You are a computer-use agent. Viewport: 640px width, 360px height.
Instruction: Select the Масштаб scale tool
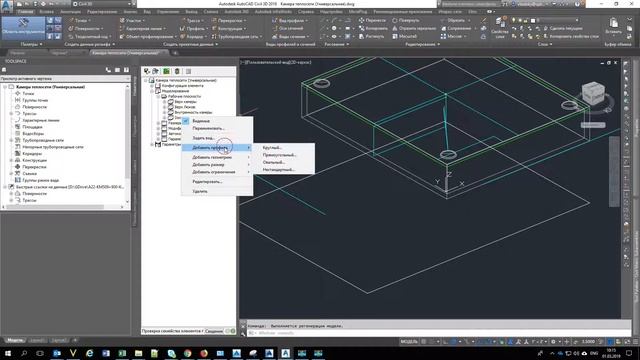coord(404,36)
